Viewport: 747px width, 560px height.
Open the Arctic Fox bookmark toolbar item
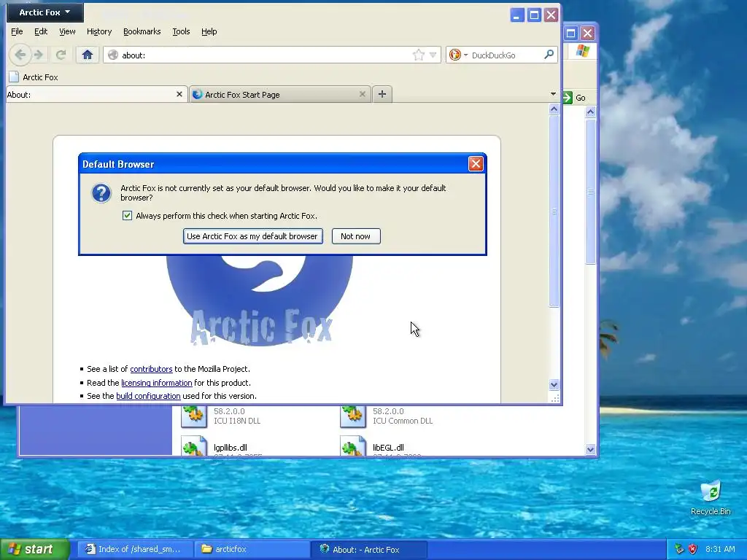coord(34,77)
